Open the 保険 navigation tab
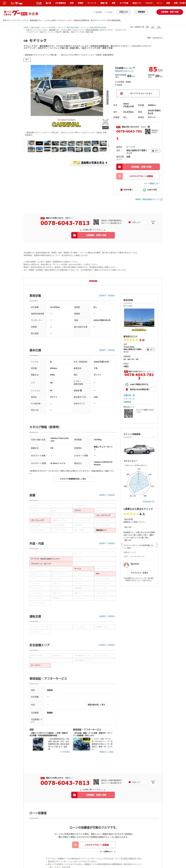This screenshot has width=186, height=868. tap(168, 3)
